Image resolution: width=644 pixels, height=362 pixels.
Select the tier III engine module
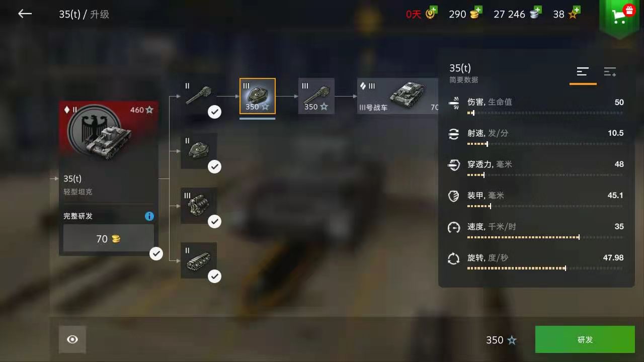point(199,206)
